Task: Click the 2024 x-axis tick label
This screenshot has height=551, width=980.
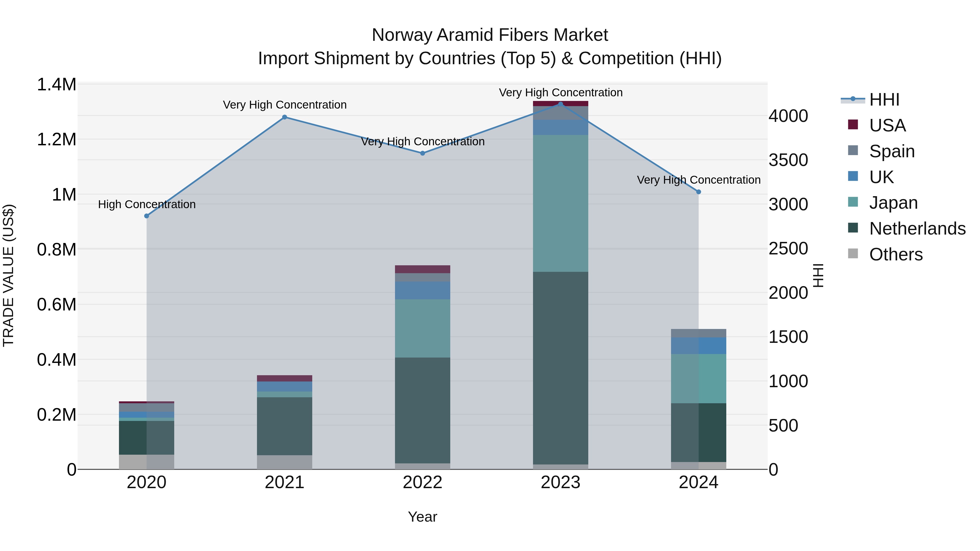Action: 699,482
